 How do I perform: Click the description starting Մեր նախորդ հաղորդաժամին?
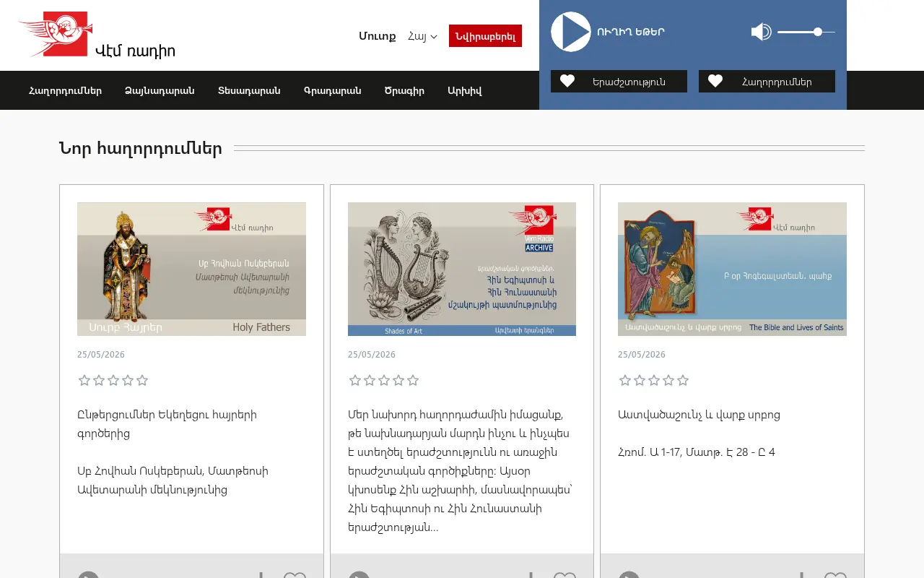tap(460, 471)
